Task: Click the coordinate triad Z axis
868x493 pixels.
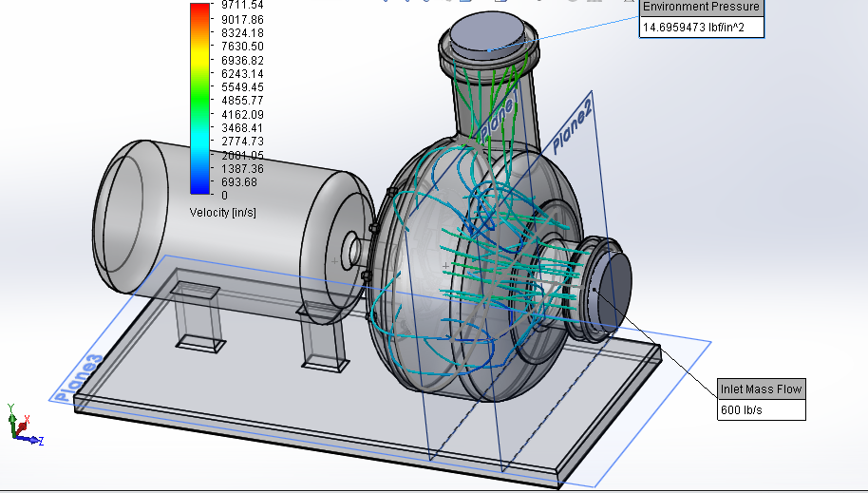Action: tap(34, 440)
